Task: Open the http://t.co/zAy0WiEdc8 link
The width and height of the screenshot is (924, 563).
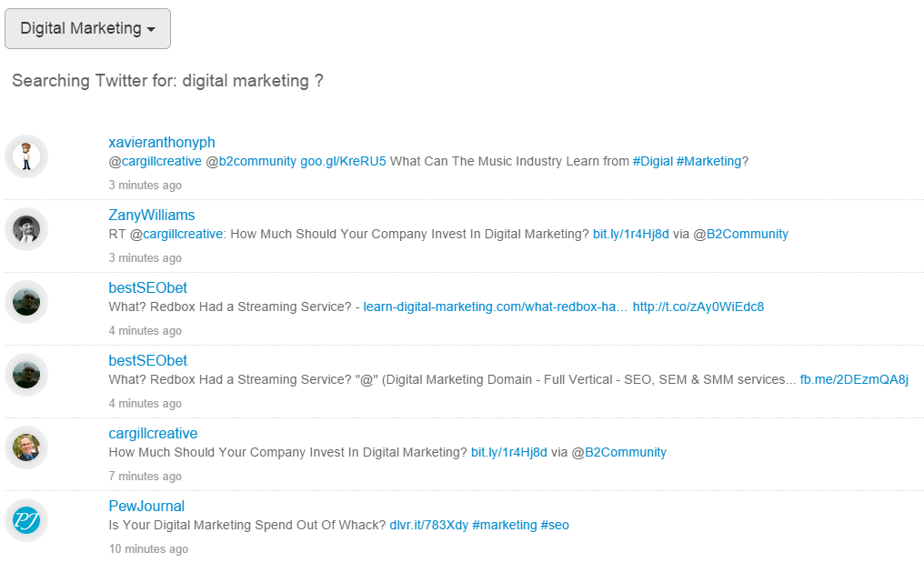Action: (698, 307)
